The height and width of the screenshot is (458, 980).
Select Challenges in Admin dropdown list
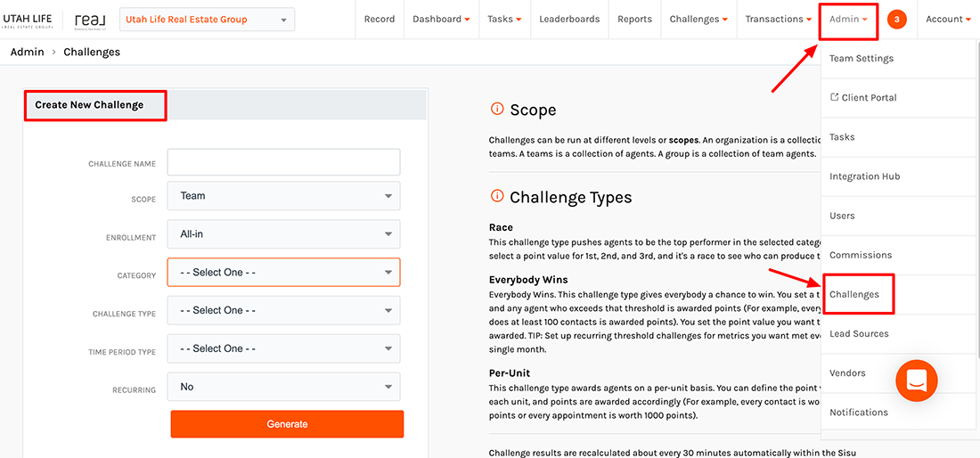(898, 294)
